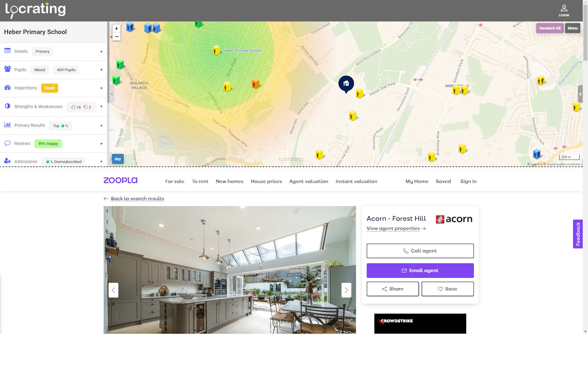Open the To rent nav item
The image size is (588, 368).
click(200, 181)
